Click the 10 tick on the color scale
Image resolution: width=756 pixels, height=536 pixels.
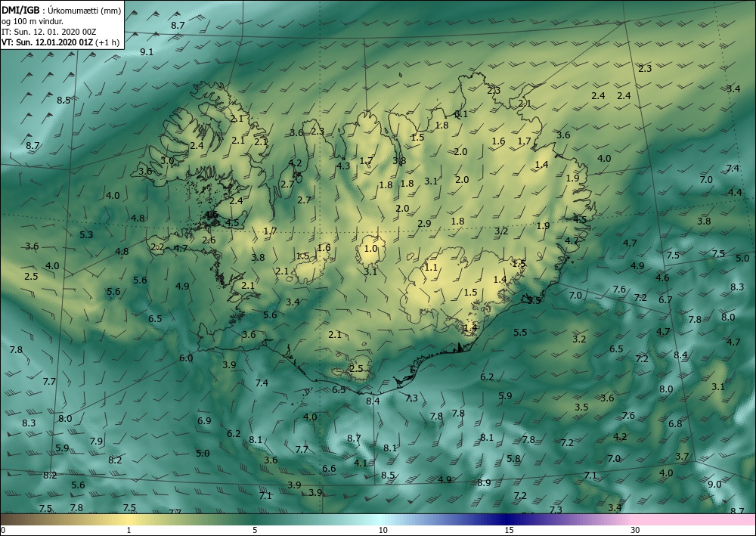[x=383, y=531]
